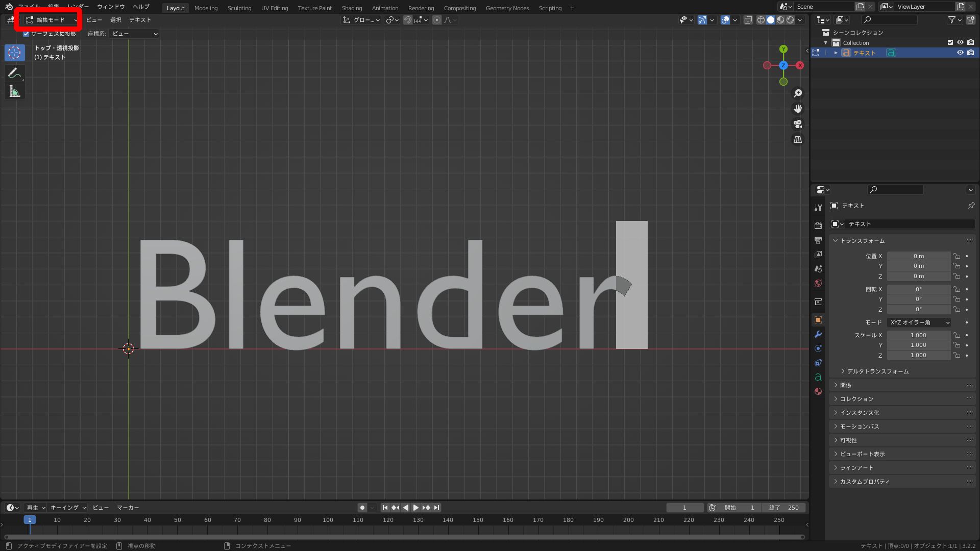Screen dimensions: 980x551
Task: Uncheck the サーフェスに投影 checkbox
Action: (x=26, y=34)
